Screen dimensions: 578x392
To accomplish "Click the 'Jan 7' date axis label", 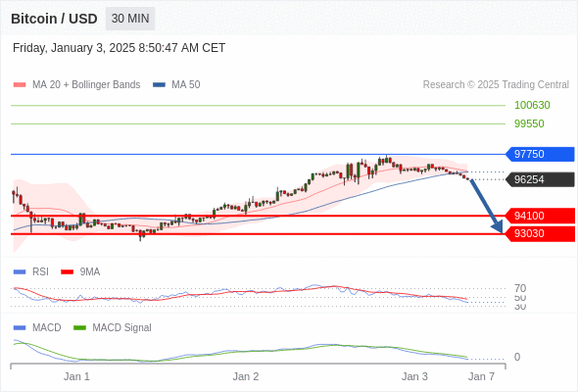I will (x=481, y=377).
